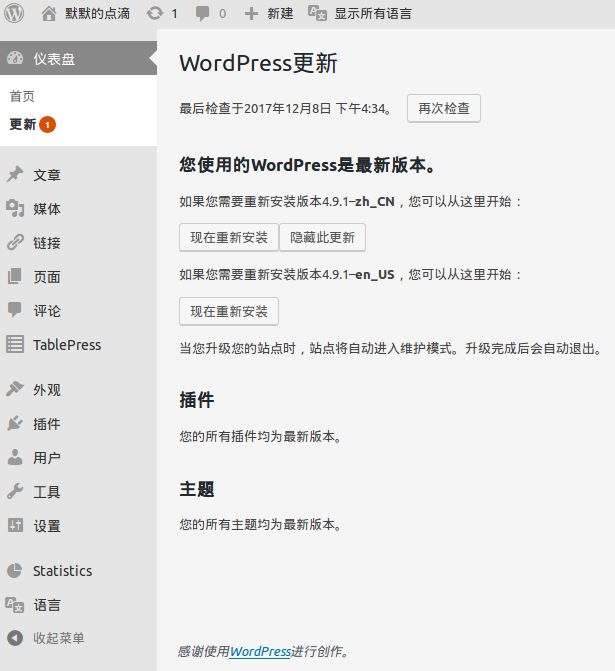615x671 pixels.
Task: Open the 文章 posts pin icon
Action: click(15, 175)
